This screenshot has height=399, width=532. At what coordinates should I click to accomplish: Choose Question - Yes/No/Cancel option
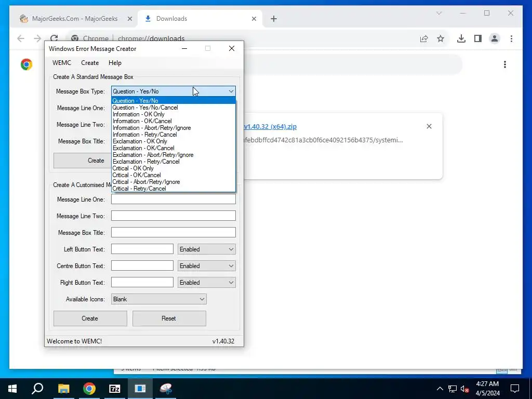coord(174,108)
